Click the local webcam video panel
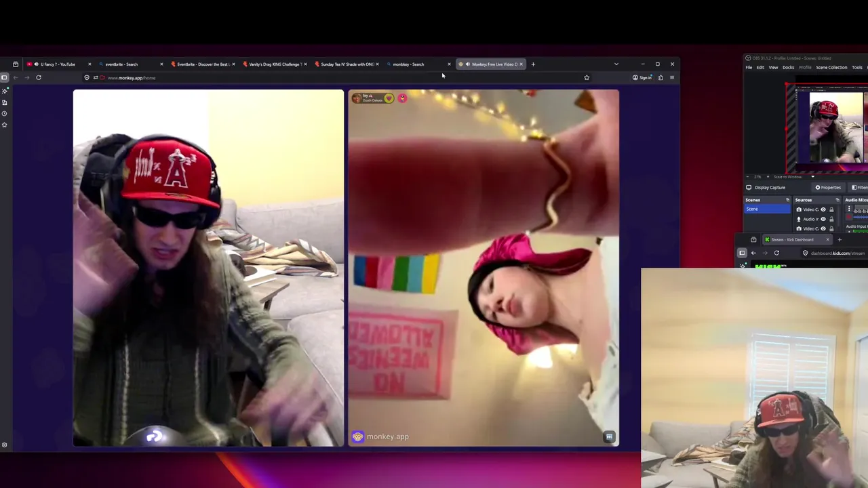The height and width of the screenshot is (488, 868). pos(208,268)
